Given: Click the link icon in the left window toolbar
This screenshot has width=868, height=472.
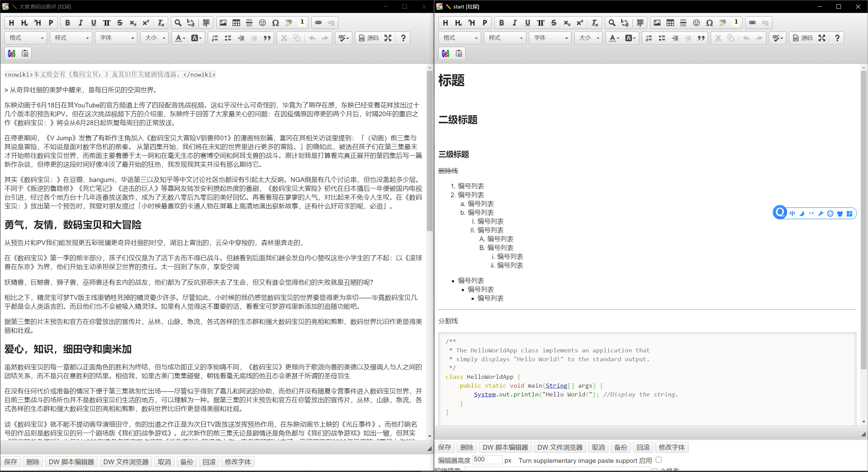Looking at the screenshot, I should pyautogui.click(x=318, y=23).
